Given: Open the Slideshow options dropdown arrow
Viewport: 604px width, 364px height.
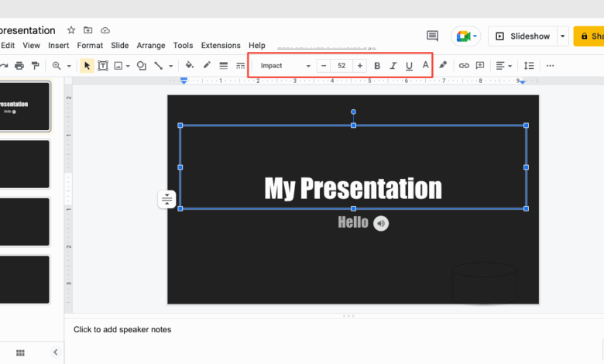Looking at the screenshot, I should coord(562,36).
